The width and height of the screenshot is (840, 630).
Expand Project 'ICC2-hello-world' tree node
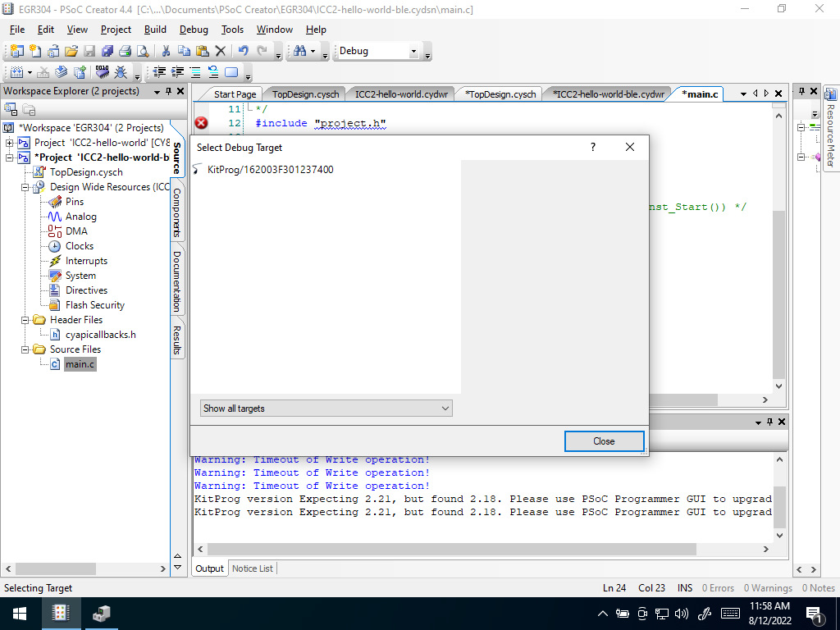pos(9,143)
